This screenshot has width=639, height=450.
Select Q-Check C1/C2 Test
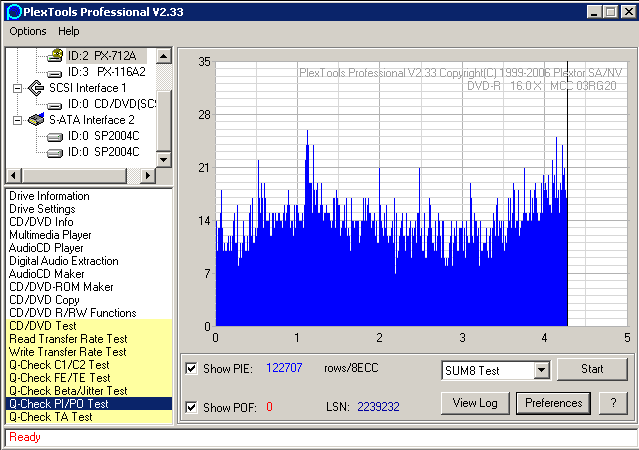point(89,365)
